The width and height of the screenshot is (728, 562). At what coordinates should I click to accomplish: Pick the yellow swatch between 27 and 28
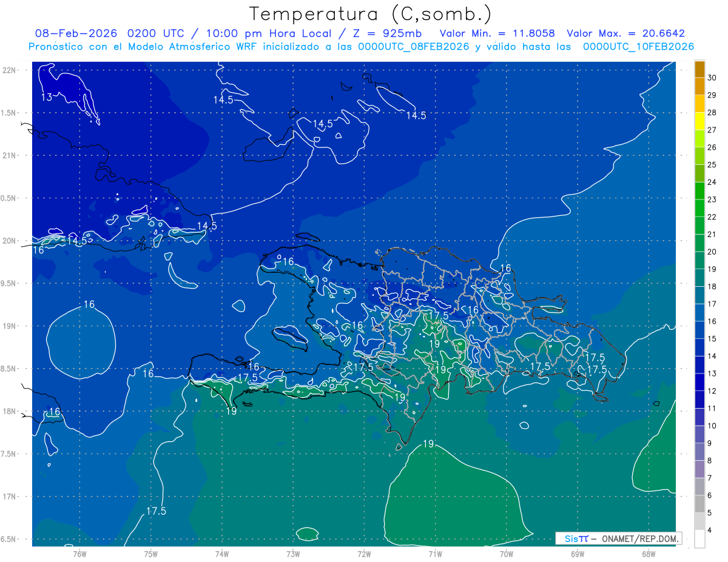(699, 121)
